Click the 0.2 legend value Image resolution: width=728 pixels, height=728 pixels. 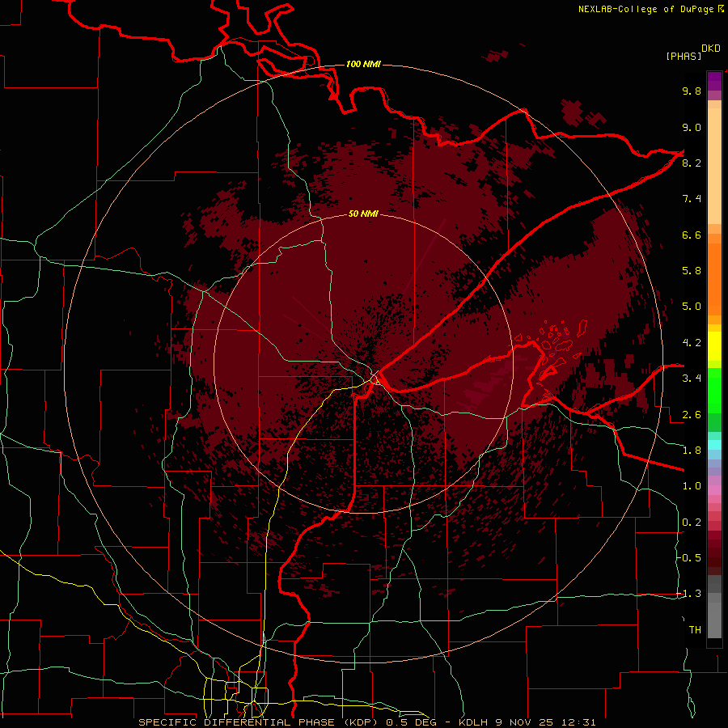[692, 523]
